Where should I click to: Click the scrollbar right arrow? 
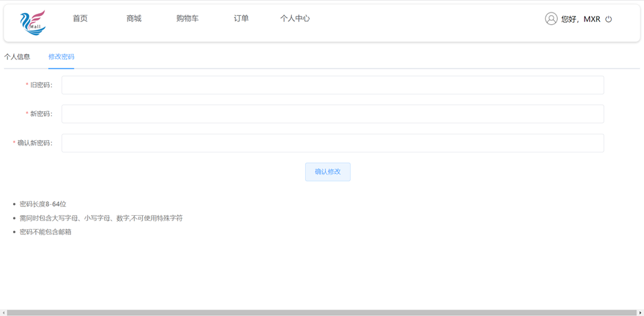coord(641,313)
